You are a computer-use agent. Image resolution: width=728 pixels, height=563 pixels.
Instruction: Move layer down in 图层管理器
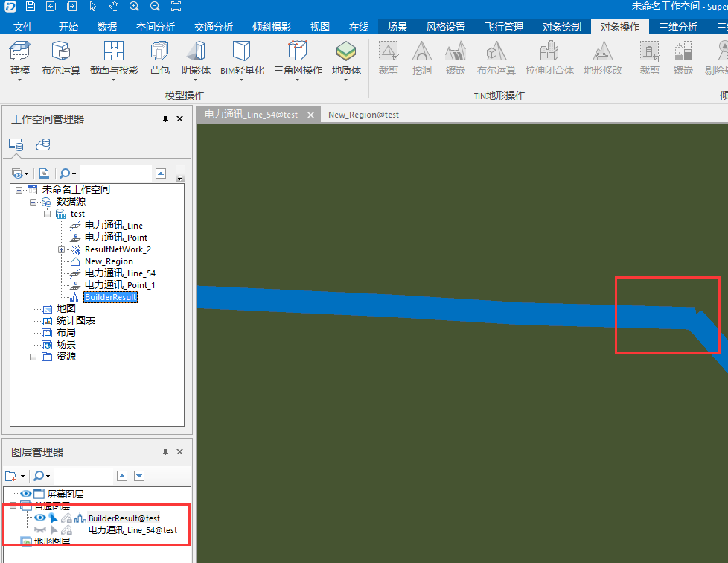point(139,476)
